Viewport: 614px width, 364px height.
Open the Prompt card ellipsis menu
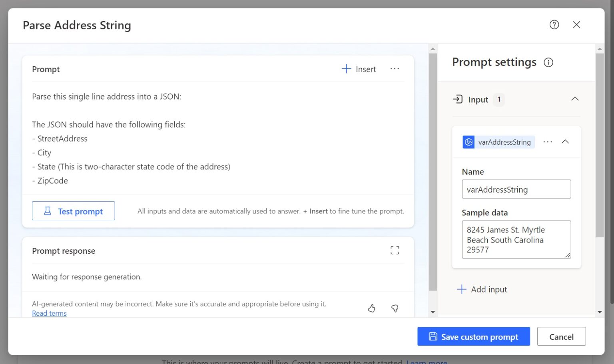click(x=395, y=69)
